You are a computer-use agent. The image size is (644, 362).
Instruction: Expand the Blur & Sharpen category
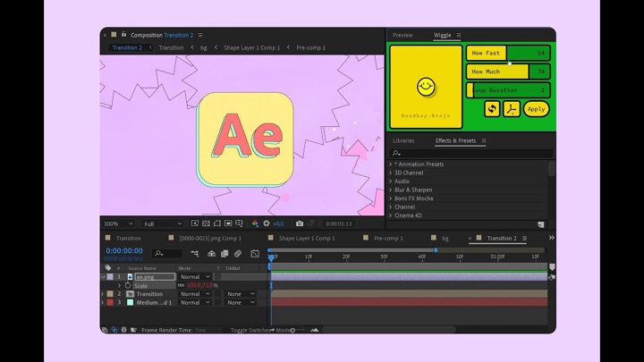tap(390, 189)
